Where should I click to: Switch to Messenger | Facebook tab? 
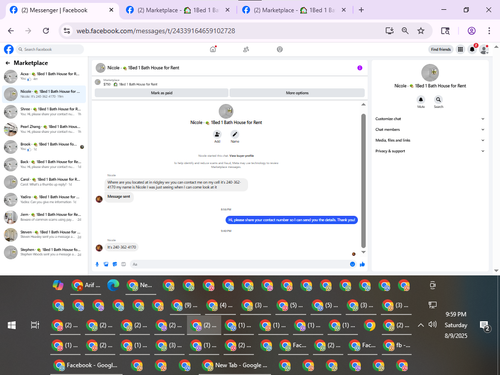coord(62,10)
